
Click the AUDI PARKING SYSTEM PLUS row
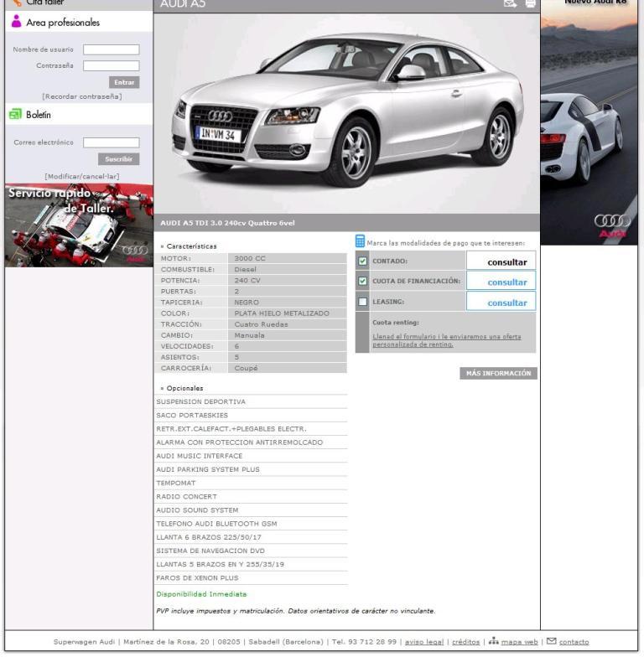click(x=251, y=469)
